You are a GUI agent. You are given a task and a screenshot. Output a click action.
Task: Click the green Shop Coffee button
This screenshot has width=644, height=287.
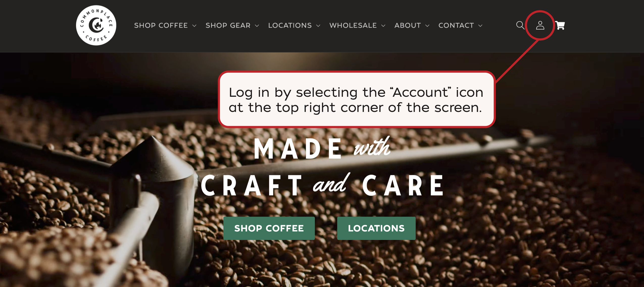point(269,228)
